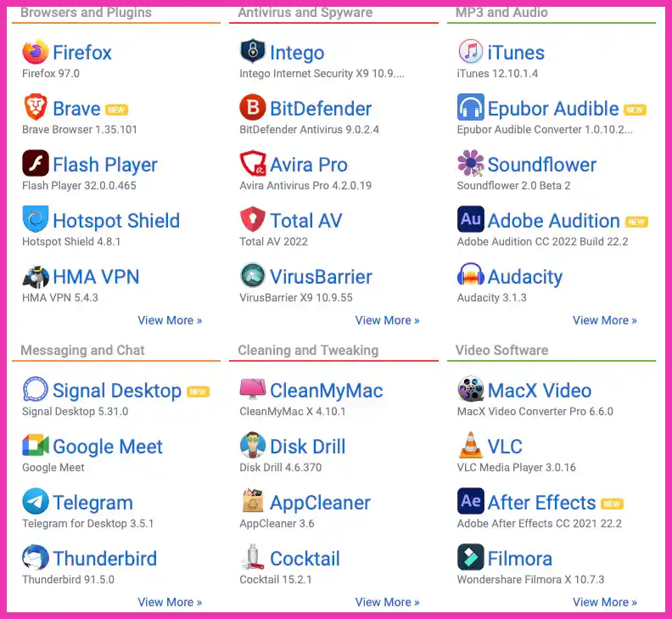Click the AppCleaner recycle box icon
The height and width of the screenshot is (619, 672).
click(253, 501)
